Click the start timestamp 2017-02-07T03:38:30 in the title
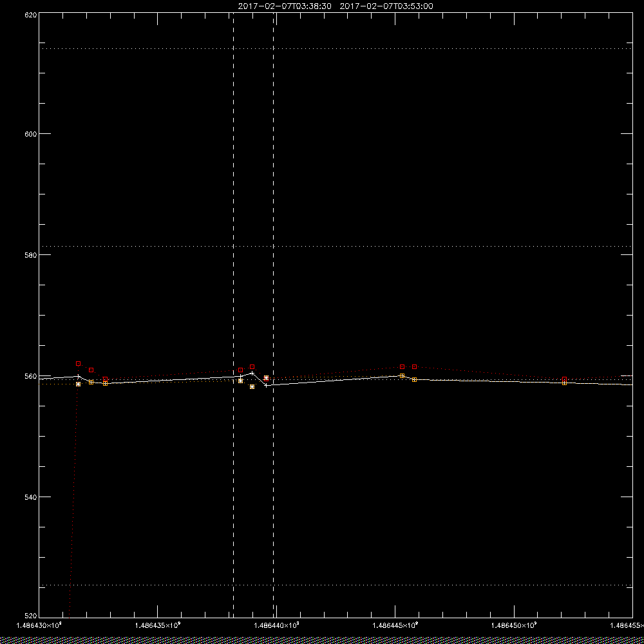This screenshot has height=644, width=644. tap(285, 6)
